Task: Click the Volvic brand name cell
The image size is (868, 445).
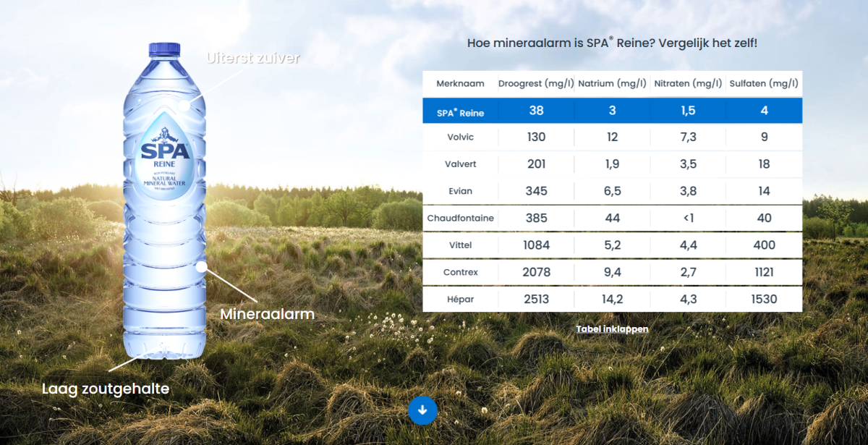Action: [x=459, y=137]
